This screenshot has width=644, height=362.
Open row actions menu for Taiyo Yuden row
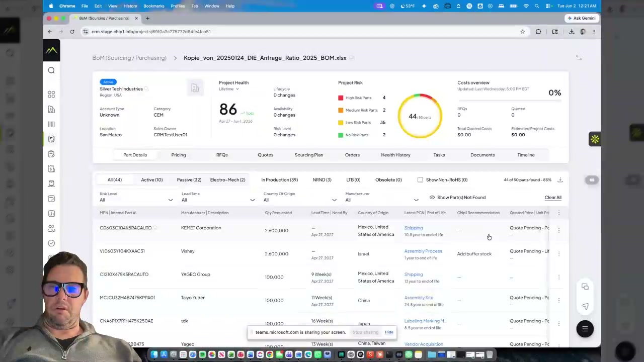coord(558,300)
